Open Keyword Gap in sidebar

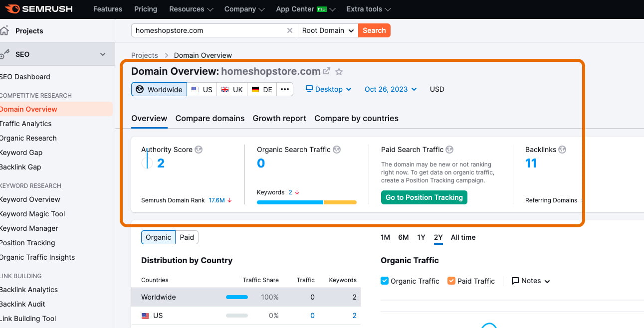click(x=21, y=153)
